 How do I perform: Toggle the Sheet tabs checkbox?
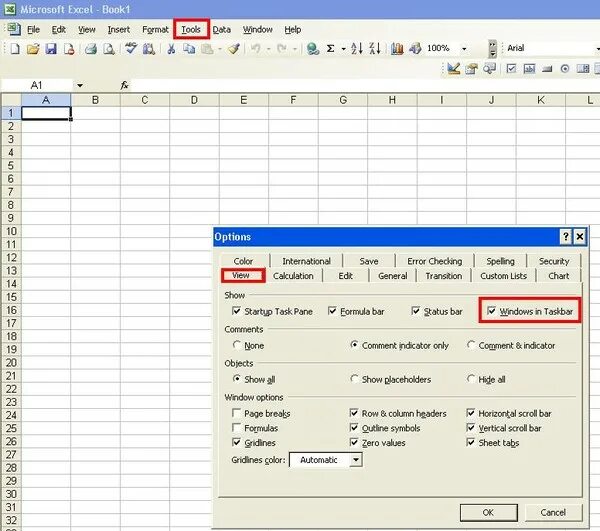coord(471,442)
